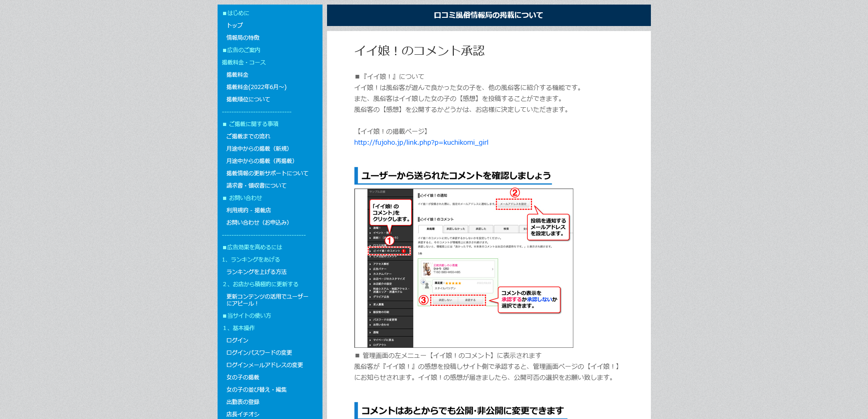Select 1、基本操作 menu entry

(239, 328)
